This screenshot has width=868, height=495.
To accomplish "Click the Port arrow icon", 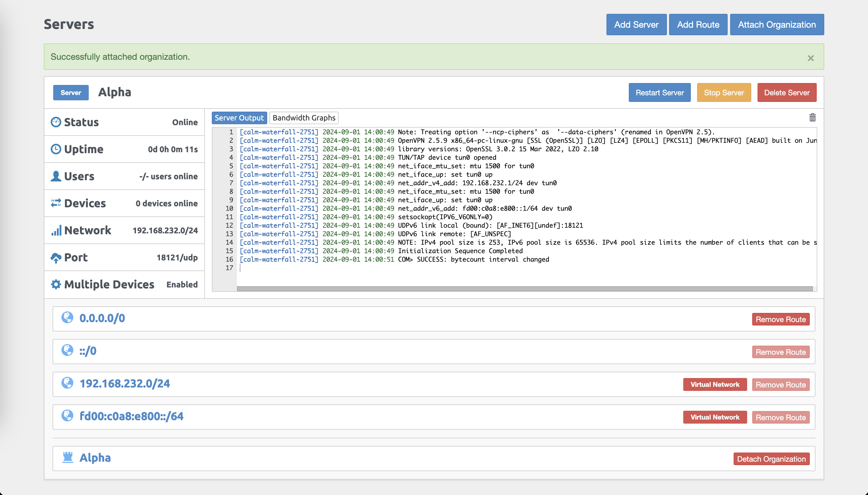I will pos(55,257).
